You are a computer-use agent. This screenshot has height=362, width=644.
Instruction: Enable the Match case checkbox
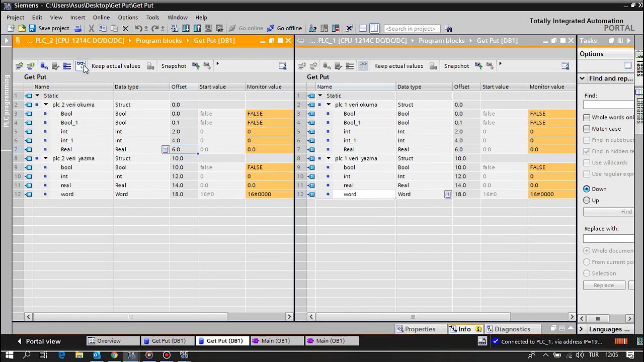(x=587, y=129)
